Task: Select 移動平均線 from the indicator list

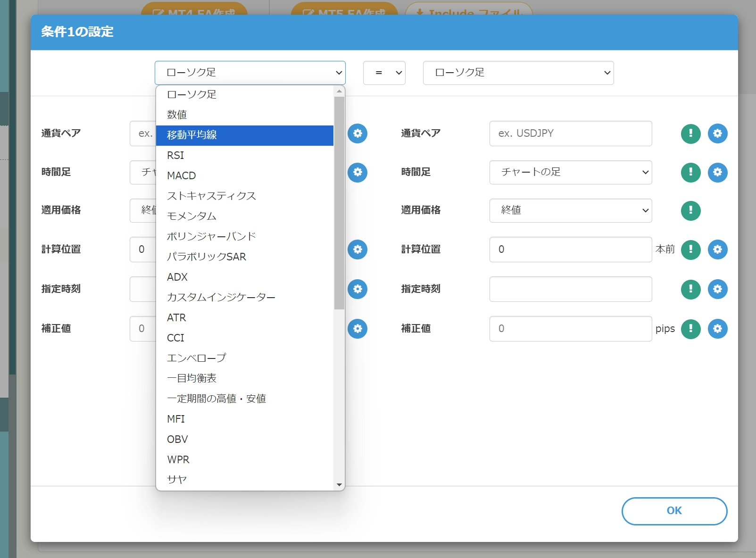Action: coord(244,135)
